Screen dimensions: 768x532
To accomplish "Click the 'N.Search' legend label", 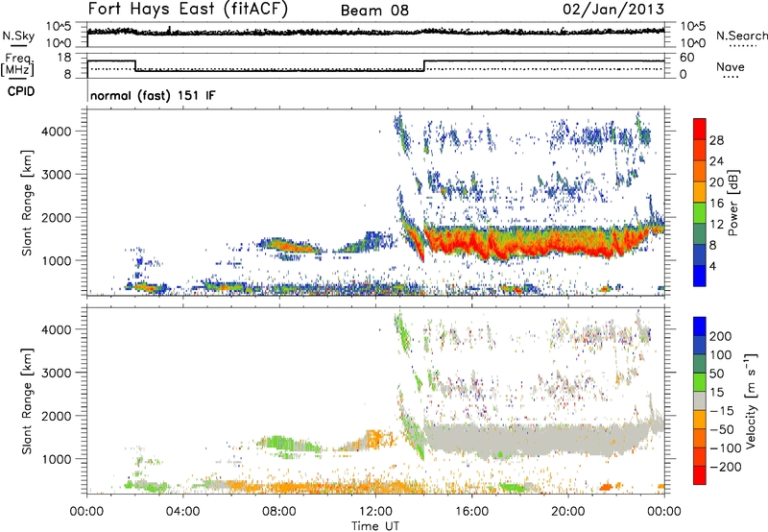I will click(x=741, y=36).
